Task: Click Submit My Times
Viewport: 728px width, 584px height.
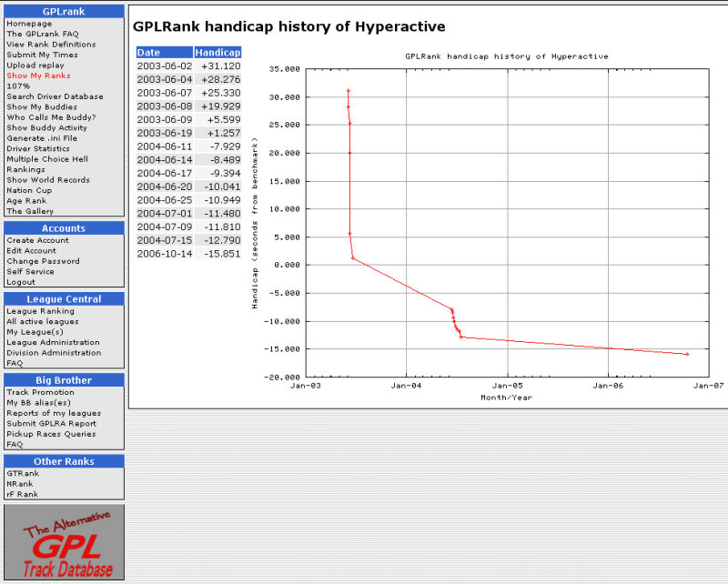Action: [42, 55]
